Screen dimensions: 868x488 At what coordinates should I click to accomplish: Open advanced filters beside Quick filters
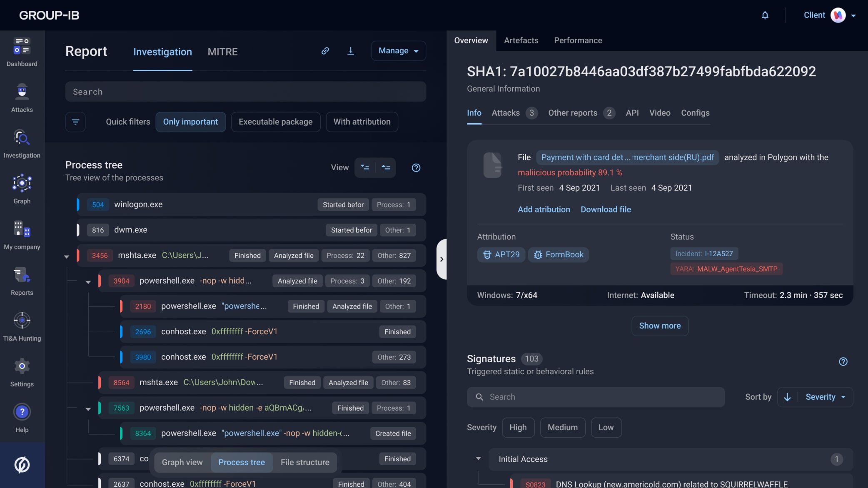pyautogui.click(x=75, y=122)
